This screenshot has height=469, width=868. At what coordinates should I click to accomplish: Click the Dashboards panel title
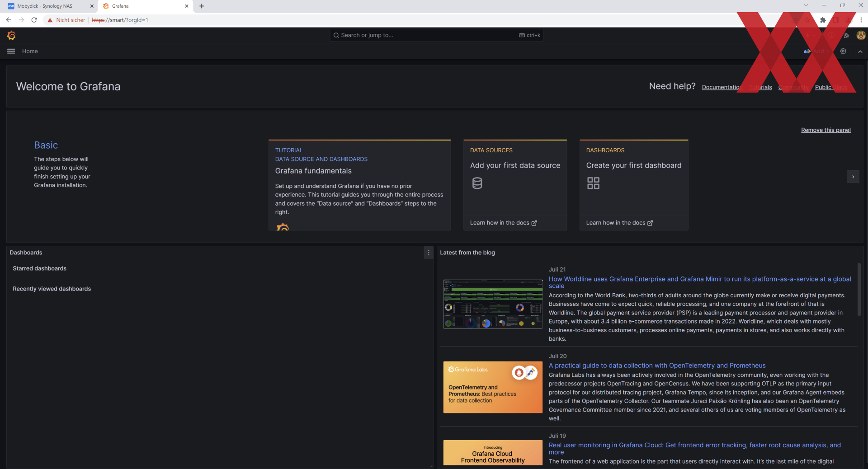pyautogui.click(x=26, y=253)
